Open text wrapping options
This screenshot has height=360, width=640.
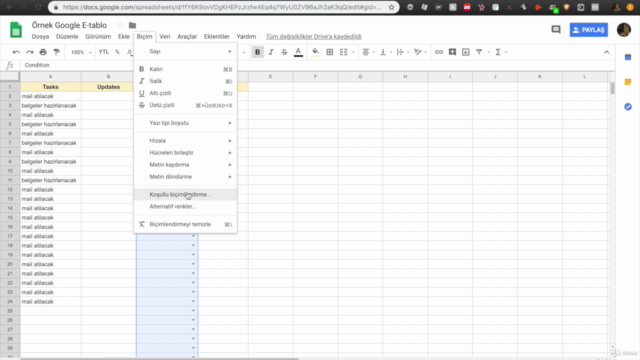click(x=400, y=52)
